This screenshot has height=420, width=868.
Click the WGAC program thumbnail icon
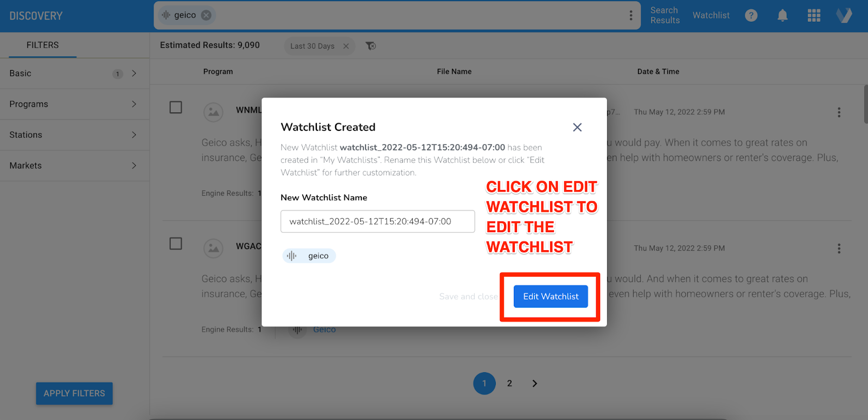[213, 249]
